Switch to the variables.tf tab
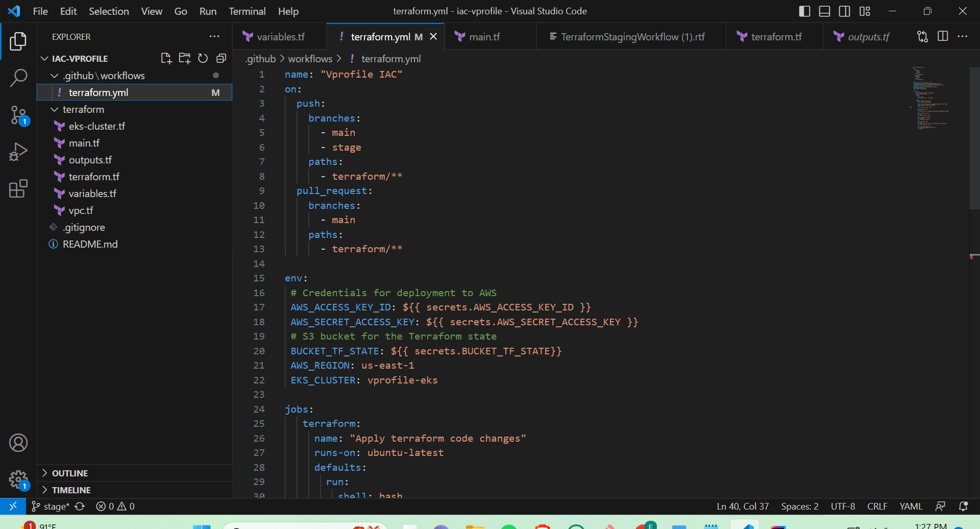Image resolution: width=980 pixels, height=529 pixels. [x=280, y=37]
